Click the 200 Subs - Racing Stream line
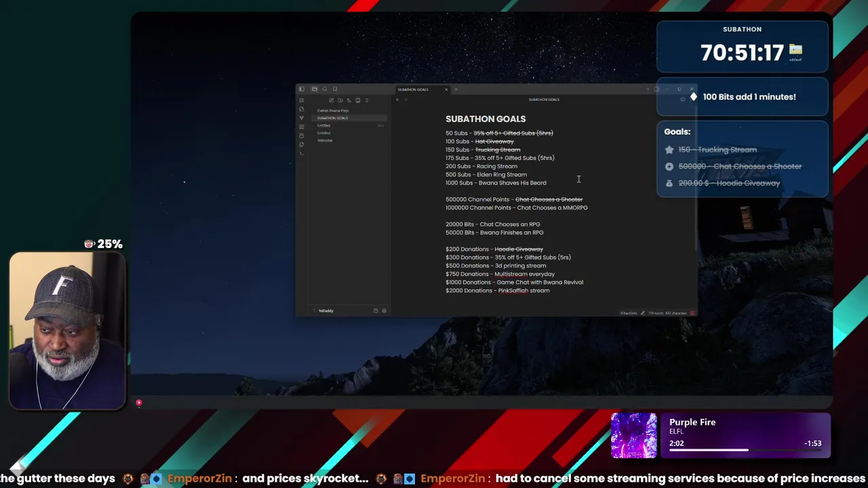868x488 pixels. 481,166
